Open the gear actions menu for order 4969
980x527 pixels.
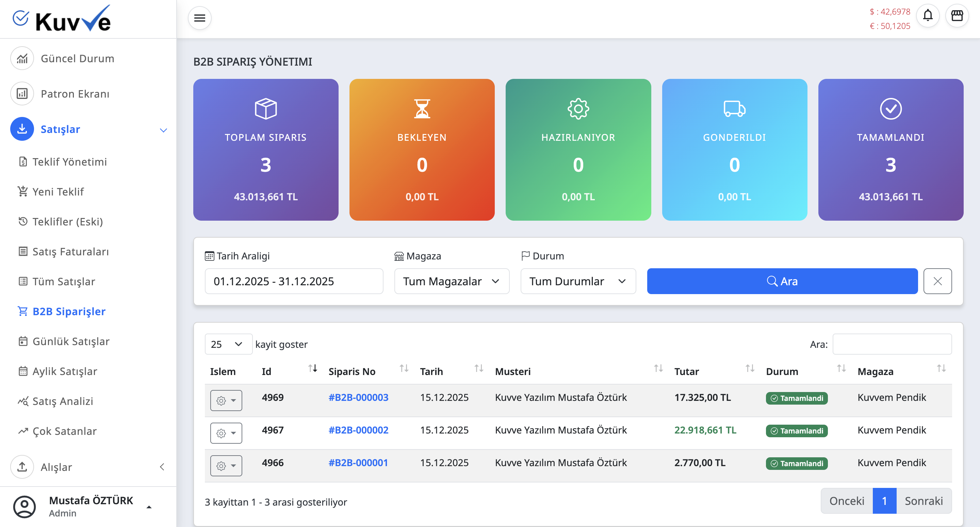tap(226, 401)
